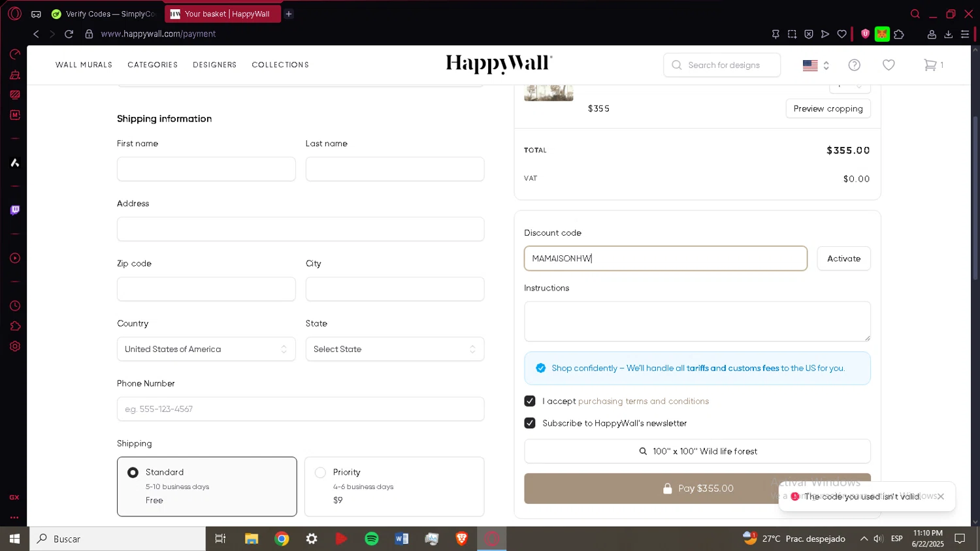Click Preview cropping button

tap(828, 108)
